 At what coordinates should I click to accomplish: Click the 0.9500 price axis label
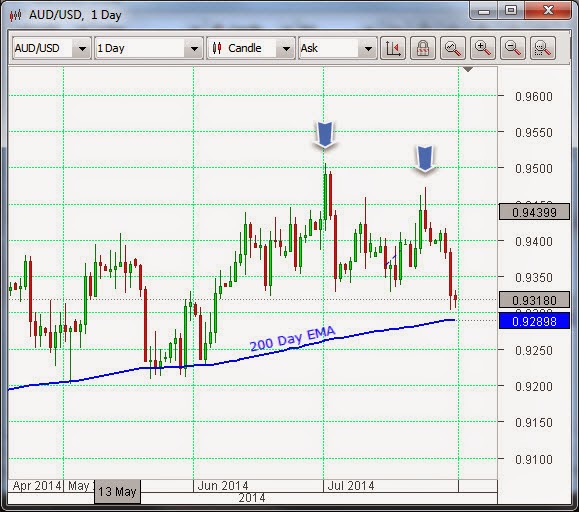534,169
